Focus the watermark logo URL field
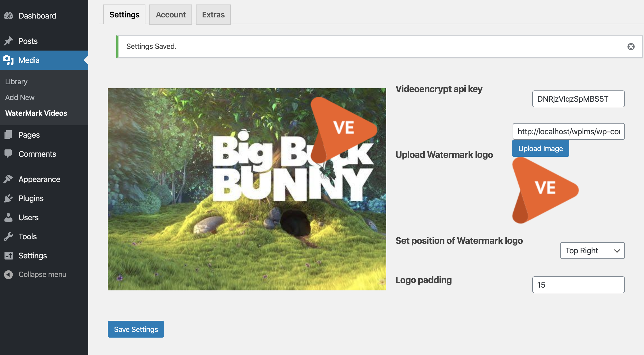644x355 pixels. (569, 131)
